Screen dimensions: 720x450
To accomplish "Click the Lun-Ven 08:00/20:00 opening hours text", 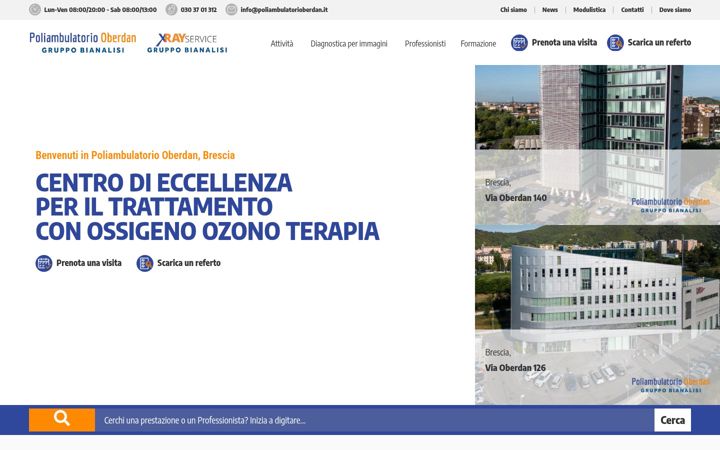I will coord(100,10).
